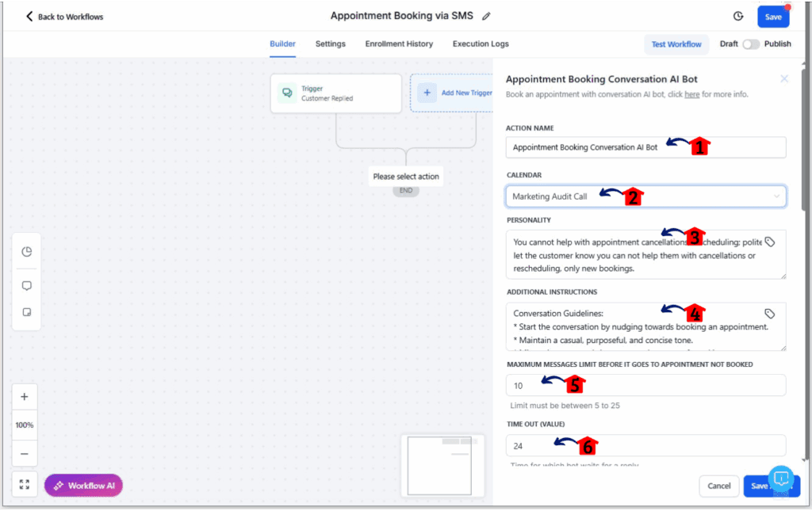
Task: Click the workflow minimap thumbnail
Action: point(442,465)
